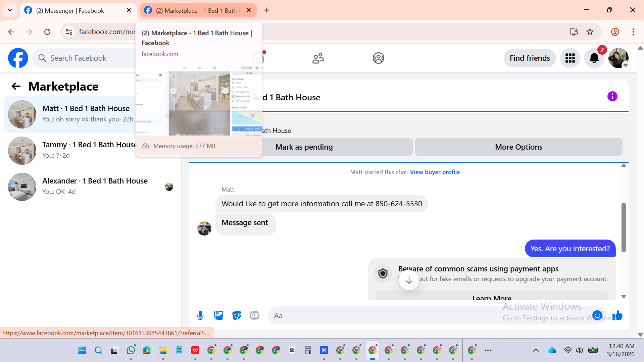Viewport: 644px width, 362px height.
Task: Open the Facebook logo home link
Action: coord(18,58)
